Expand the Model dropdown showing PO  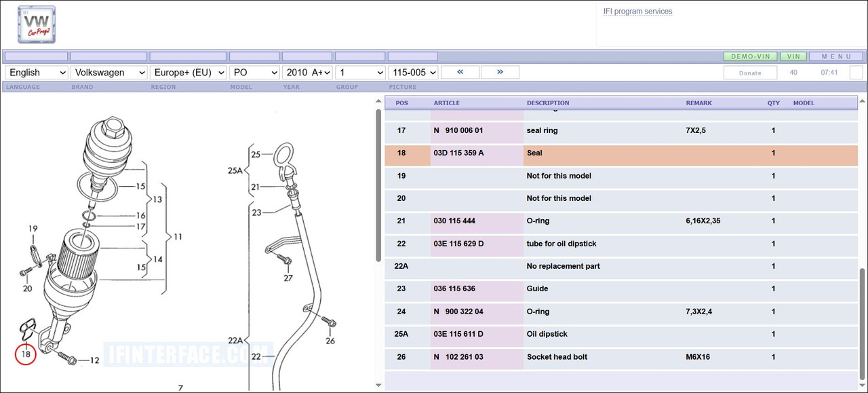(x=254, y=73)
